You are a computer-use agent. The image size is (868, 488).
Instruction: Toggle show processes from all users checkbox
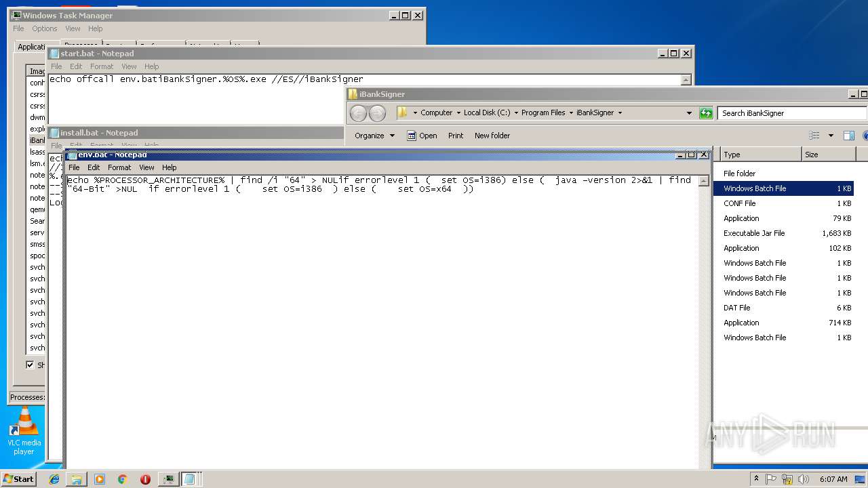click(30, 365)
